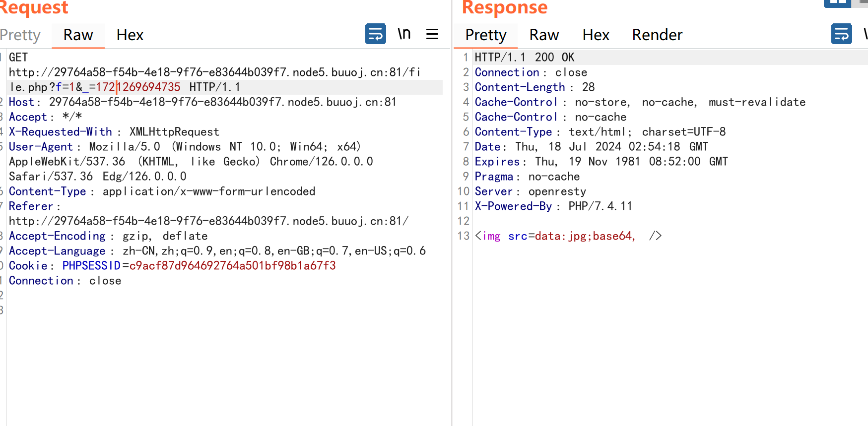Click the request Accept: */* header
The width and height of the screenshot is (868, 426).
pos(46,117)
